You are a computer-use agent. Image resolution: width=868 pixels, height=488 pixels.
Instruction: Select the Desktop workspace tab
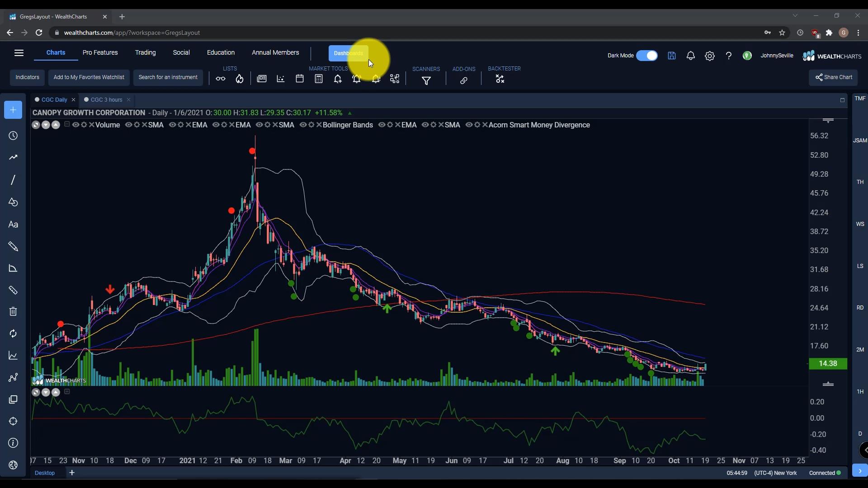click(x=45, y=473)
